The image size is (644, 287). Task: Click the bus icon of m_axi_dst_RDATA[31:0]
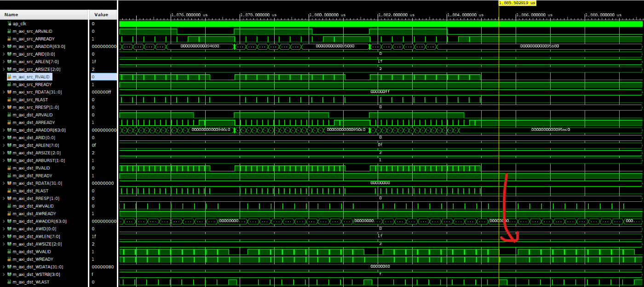click(10, 183)
